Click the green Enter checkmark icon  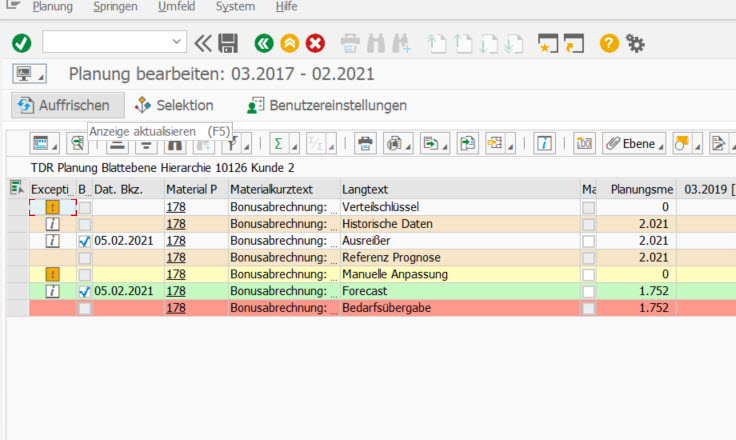(x=21, y=43)
